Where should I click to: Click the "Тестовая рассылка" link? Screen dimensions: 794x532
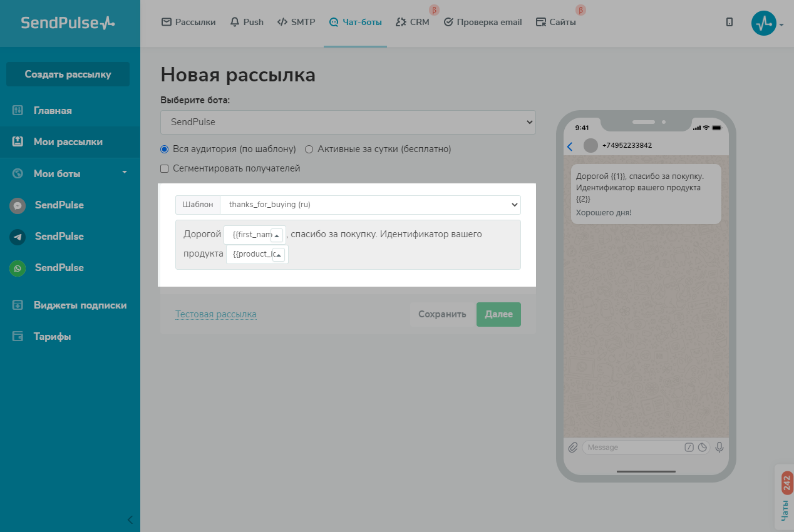click(x=215, y=314)
